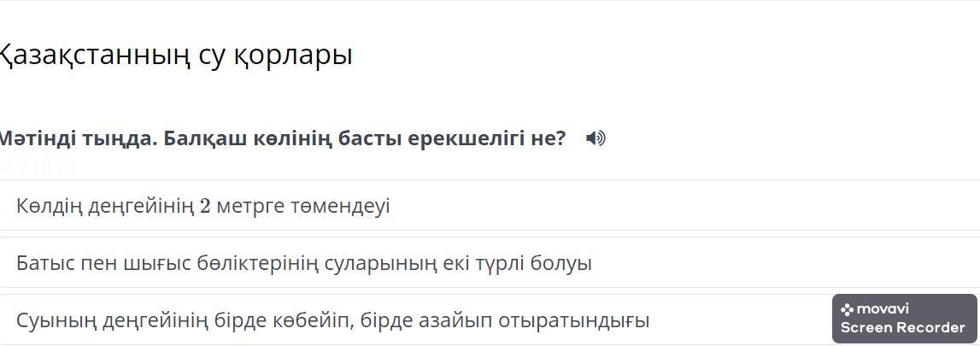
Task: Click the word "movavi" in the overlay
Action: click(883, 309)
